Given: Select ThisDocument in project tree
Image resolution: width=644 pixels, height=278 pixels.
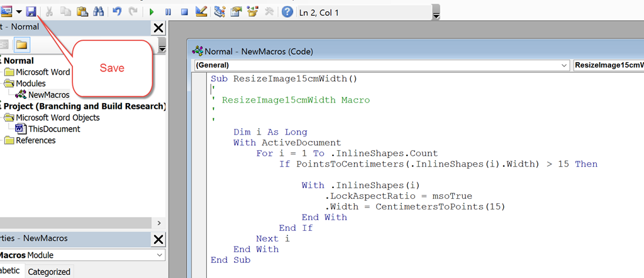Looking at the screenshot, I should pyautogui.click(x=53, y=129).
